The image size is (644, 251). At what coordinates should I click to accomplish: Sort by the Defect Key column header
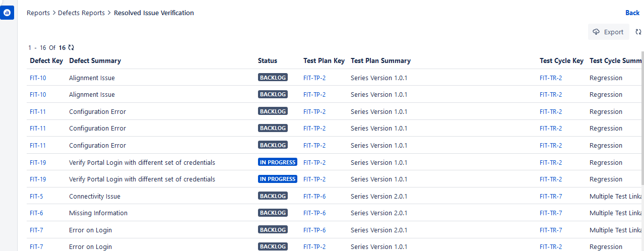point(46,60)
